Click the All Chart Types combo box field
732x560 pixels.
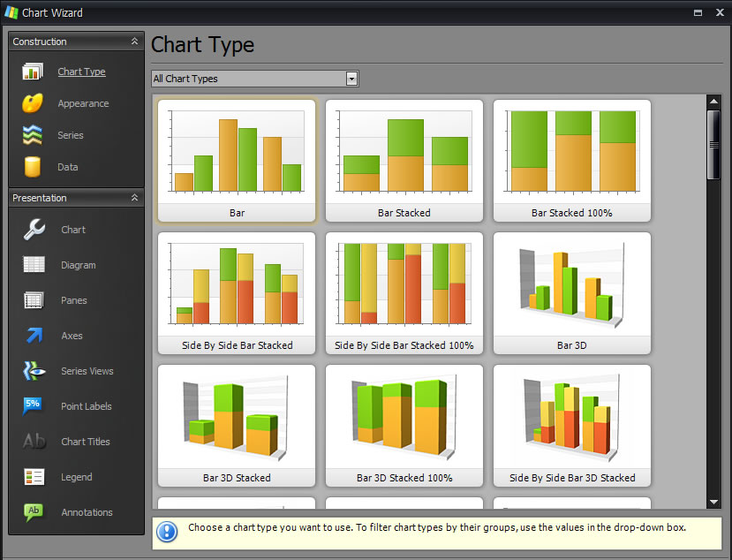pos(255,79)
